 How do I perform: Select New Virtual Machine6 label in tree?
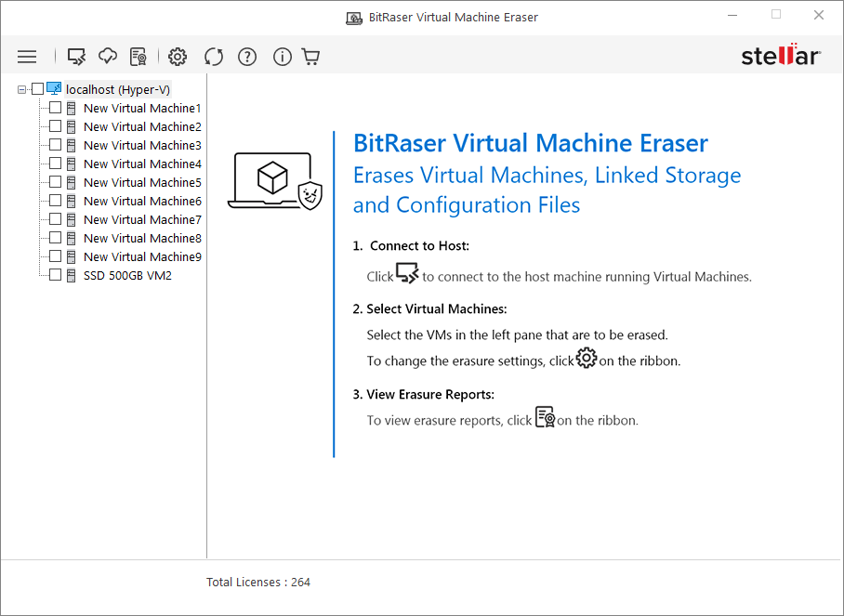click(x=142, y=202)
